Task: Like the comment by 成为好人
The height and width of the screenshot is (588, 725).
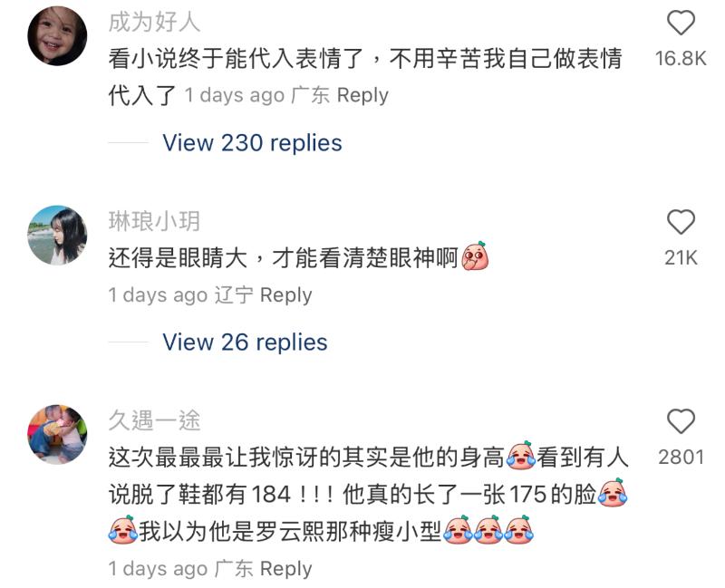Action: point(681,23)
